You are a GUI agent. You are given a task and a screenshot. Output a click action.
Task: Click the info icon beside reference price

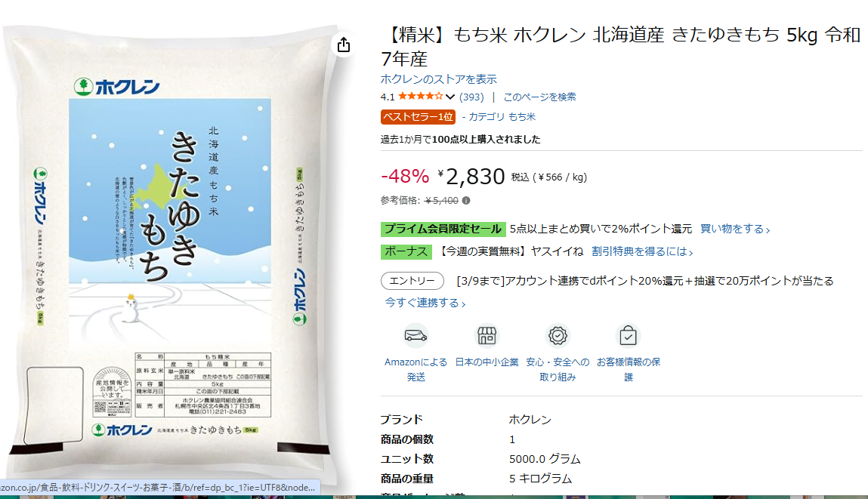tap(466, 200)
